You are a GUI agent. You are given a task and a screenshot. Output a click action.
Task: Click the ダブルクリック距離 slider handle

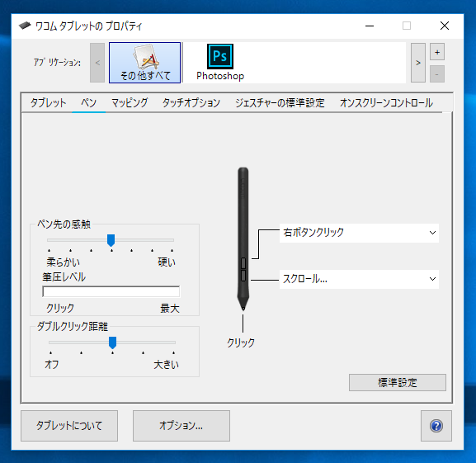pos(113,343)
